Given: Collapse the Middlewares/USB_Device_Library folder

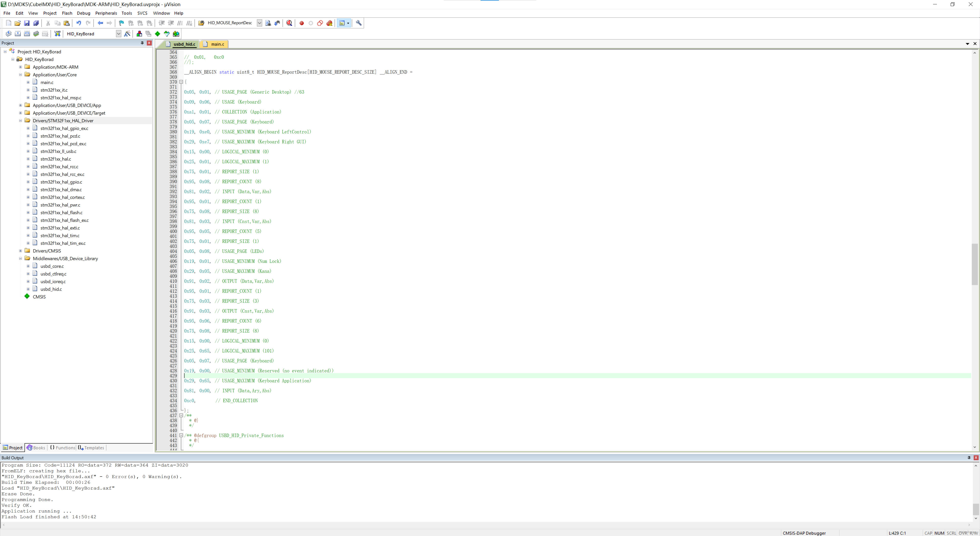Looking at the screenshot, I should [x=20, y=258].
